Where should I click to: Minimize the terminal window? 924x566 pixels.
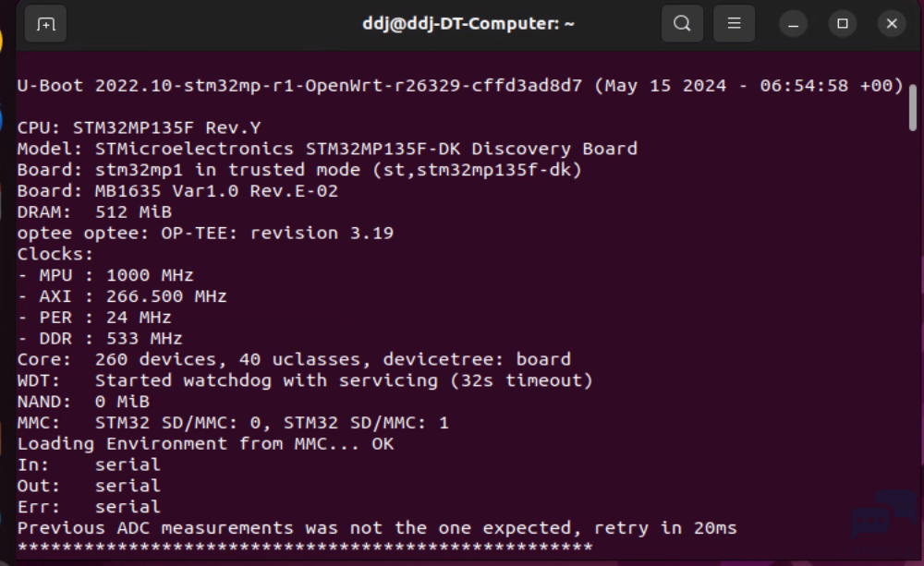(x=793, y=24)
